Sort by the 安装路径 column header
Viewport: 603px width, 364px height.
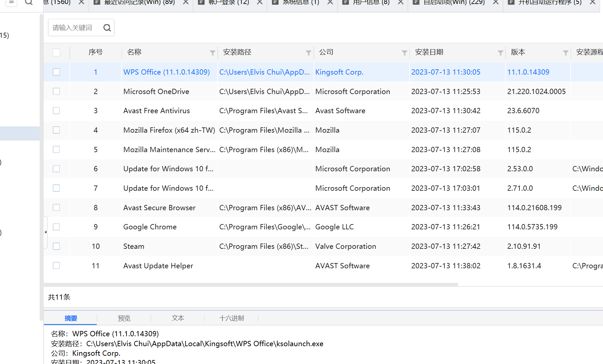237,52
